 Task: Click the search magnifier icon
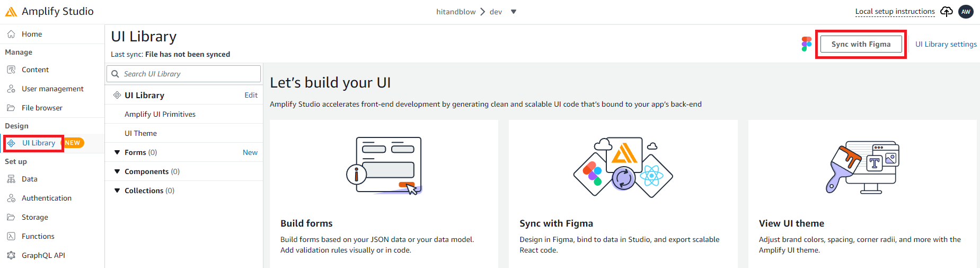coord(115,74)
